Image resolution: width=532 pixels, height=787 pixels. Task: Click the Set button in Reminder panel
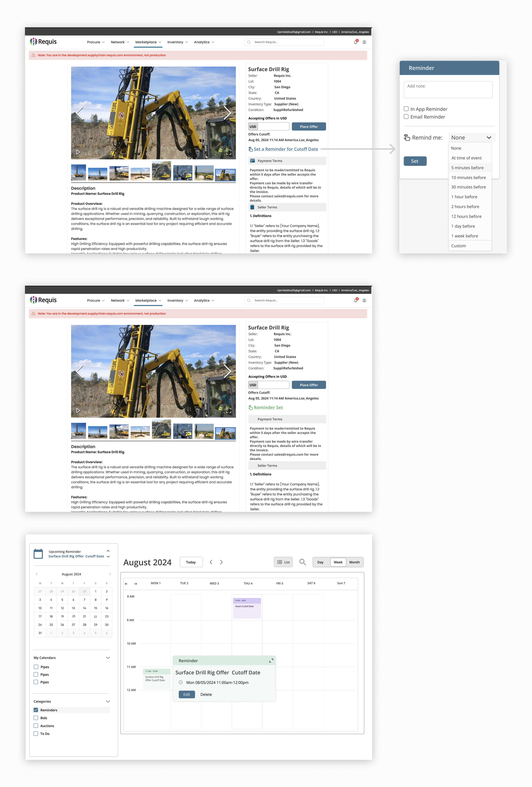tap(415, 161)
